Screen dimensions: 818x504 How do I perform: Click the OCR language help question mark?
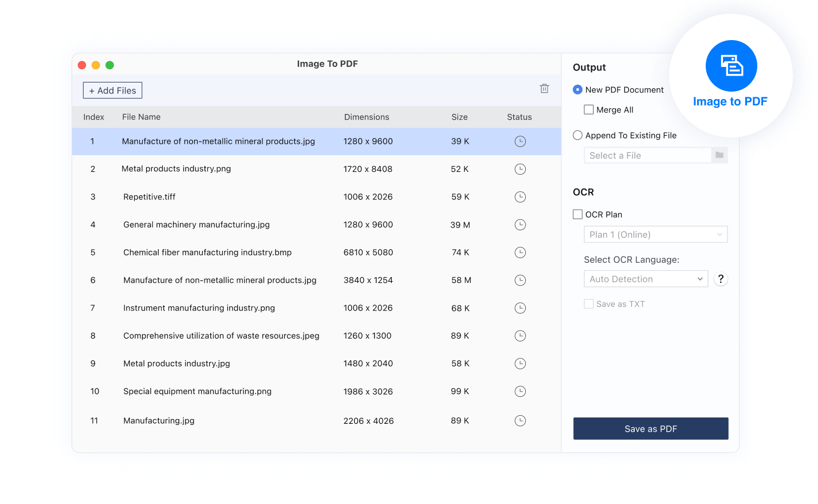pos(721,279)
